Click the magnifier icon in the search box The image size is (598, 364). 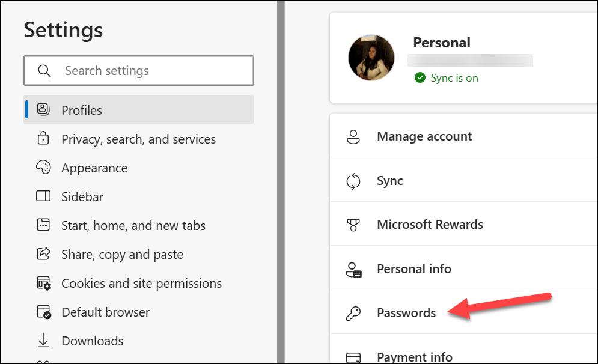pos(44,70)
